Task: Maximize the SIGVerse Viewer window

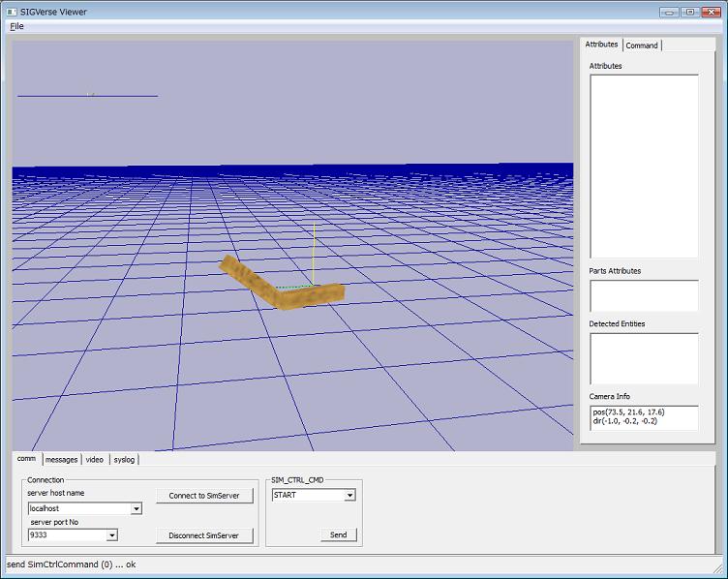Action: (689, 11)
